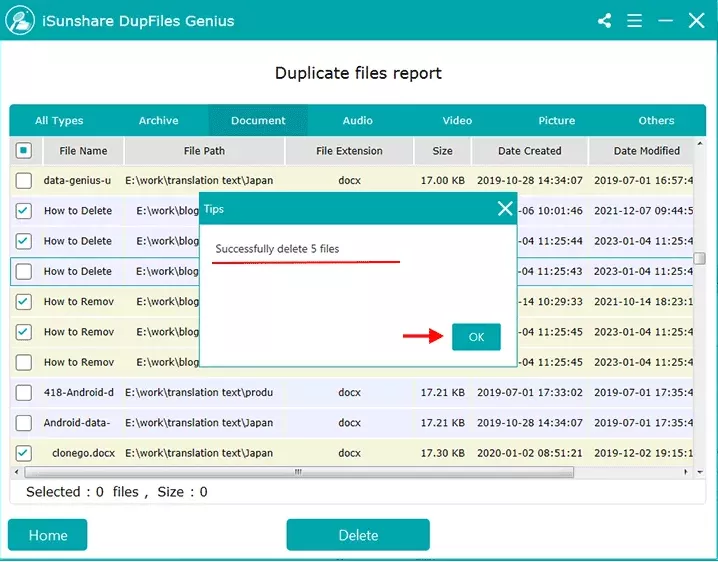718x562 pixels.
Task: Sort by File Path column header
Action: (204, 151)
